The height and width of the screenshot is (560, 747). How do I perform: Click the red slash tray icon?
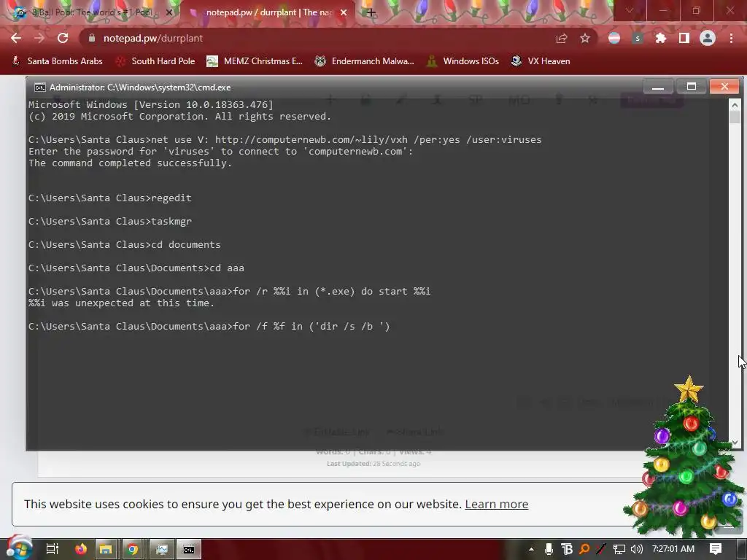coord(601,549)
